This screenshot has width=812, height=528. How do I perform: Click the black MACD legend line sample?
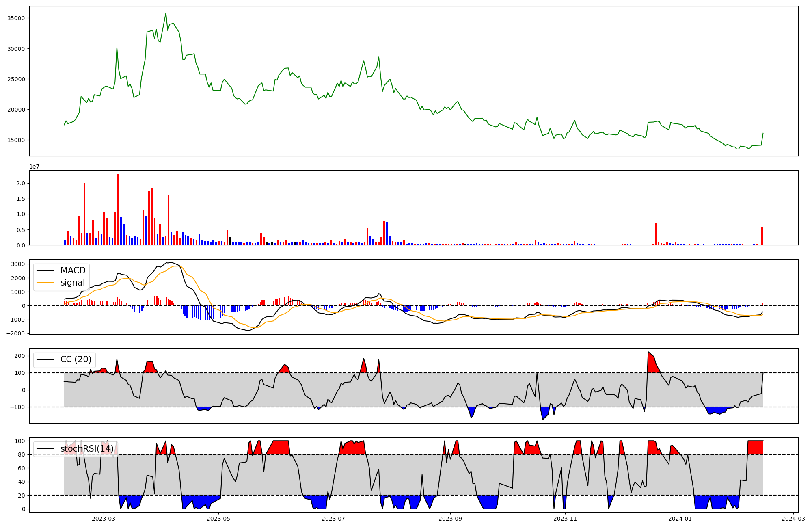pos(45,271)
